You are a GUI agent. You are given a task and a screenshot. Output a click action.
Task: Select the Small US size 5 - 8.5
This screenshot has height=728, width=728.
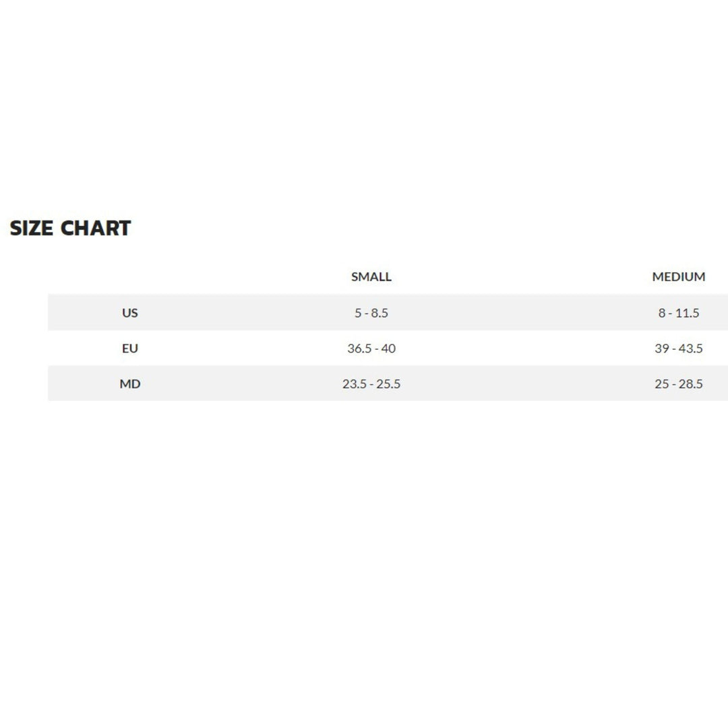(x=371, y=313)
